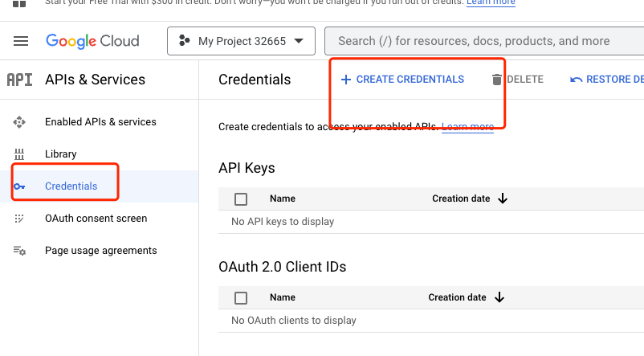This screenshot has height=356, width=644.
Task: Open the Learn more link under Credentials
Action: point(467,127)
